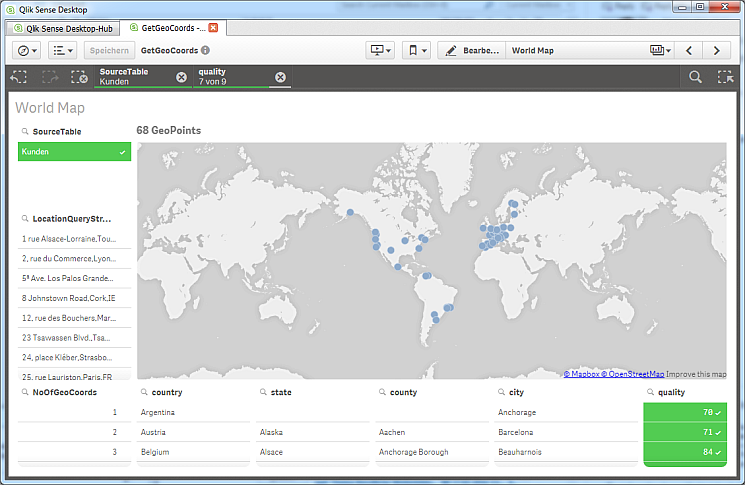
Task: Open the selections tool icon
Action: 726,77
